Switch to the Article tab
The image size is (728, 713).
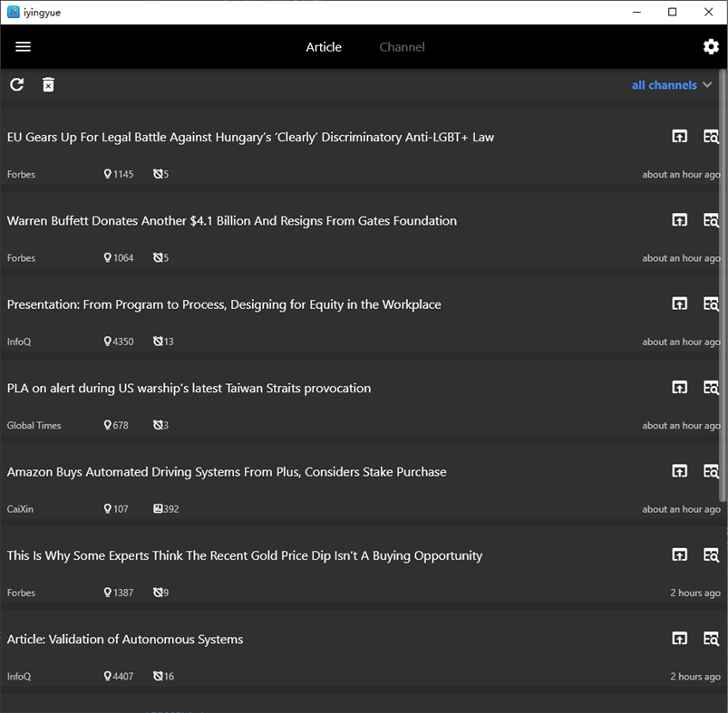click(x=324, y=47)
